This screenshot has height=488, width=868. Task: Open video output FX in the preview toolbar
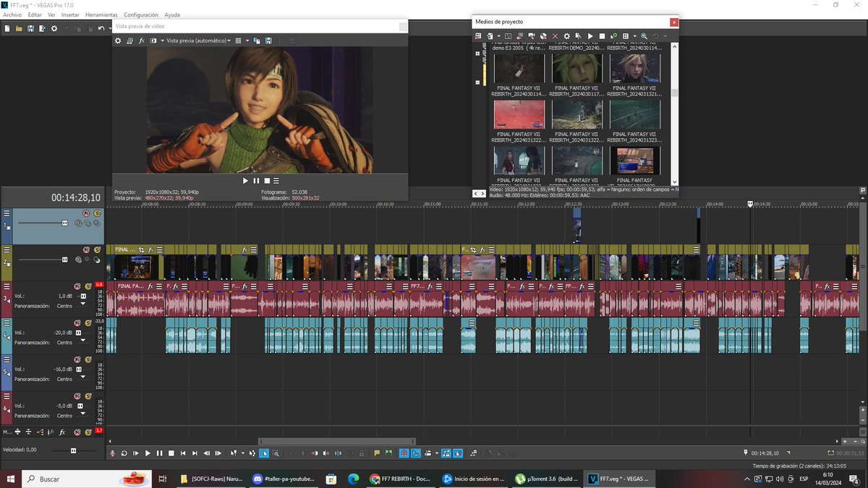142,40
